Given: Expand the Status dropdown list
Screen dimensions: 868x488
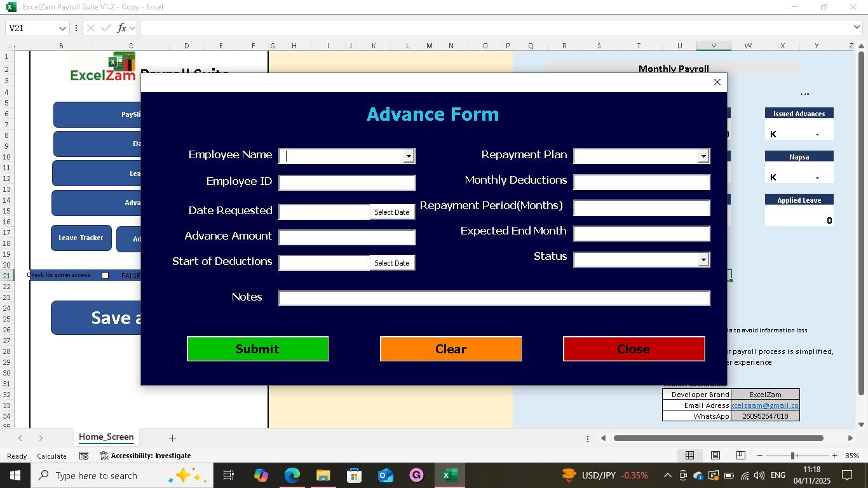Looking at the screenshot, I should pyautogui.click(x=703, y=259).
